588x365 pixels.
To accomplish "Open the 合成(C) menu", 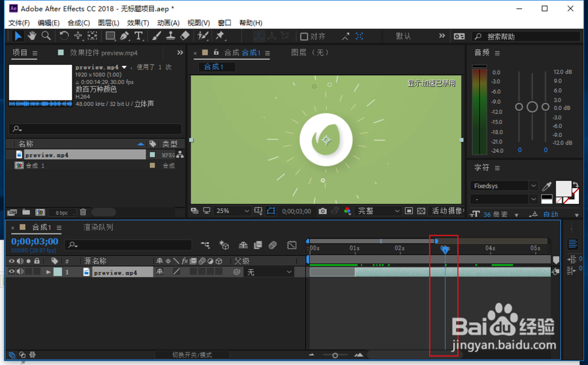I will [x=78, y=23].
